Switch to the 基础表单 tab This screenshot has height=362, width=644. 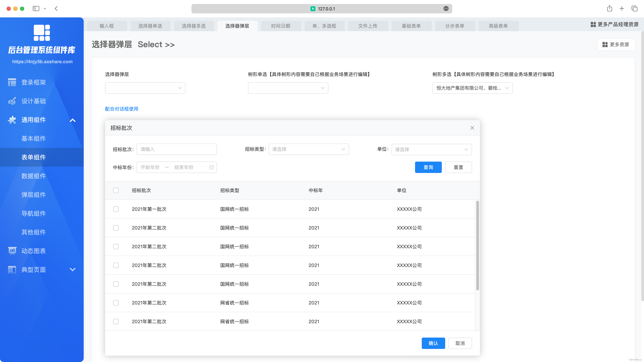[411, 26]
